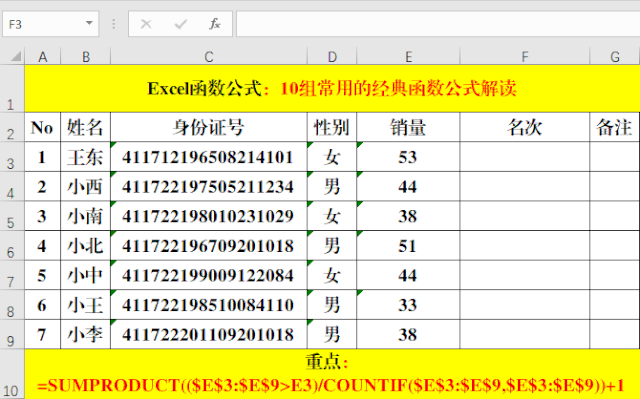Click the 销量 header cell

tap(408, 127)
